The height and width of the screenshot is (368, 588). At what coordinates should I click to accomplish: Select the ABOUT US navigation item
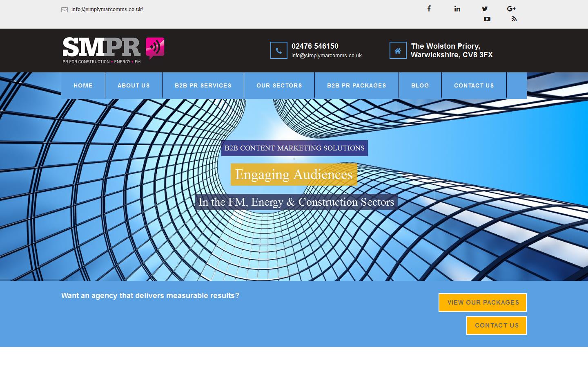tap(134, 85)
